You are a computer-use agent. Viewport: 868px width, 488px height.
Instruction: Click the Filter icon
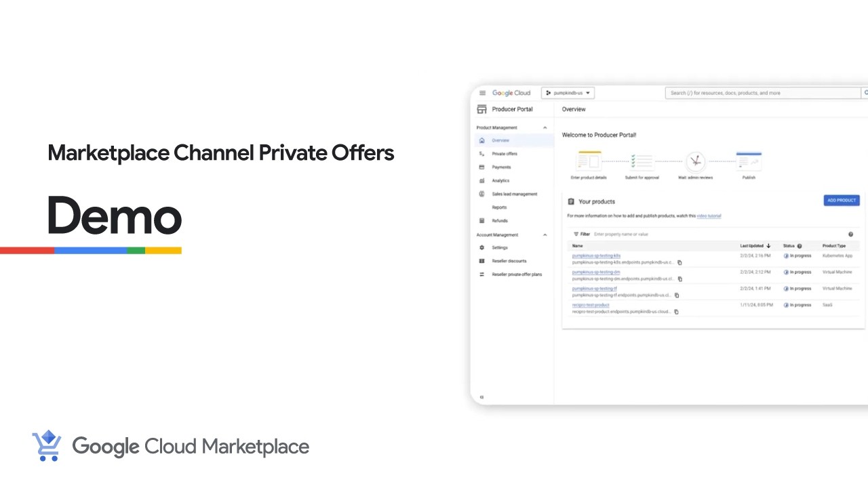(x=576, y=234)
